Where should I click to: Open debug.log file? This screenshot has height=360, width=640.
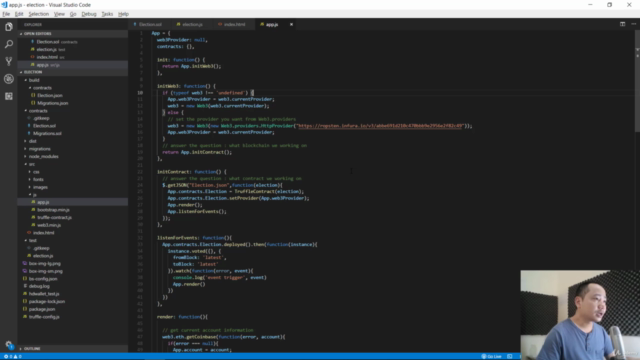point(73,286)
